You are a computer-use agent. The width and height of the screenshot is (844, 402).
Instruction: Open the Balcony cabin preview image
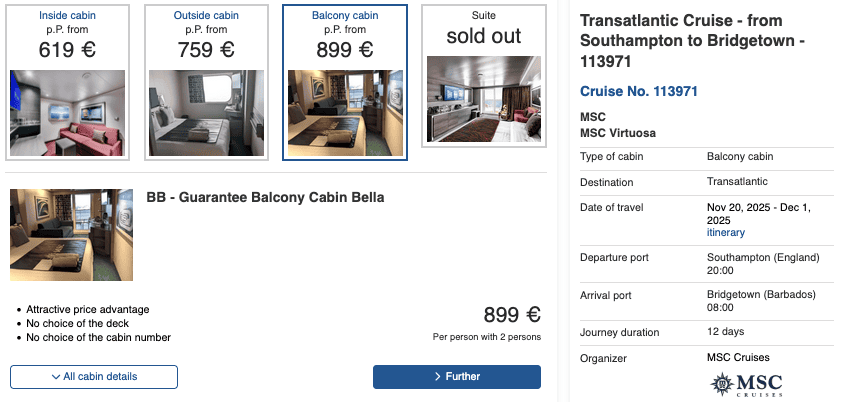[x=345, y=112]
